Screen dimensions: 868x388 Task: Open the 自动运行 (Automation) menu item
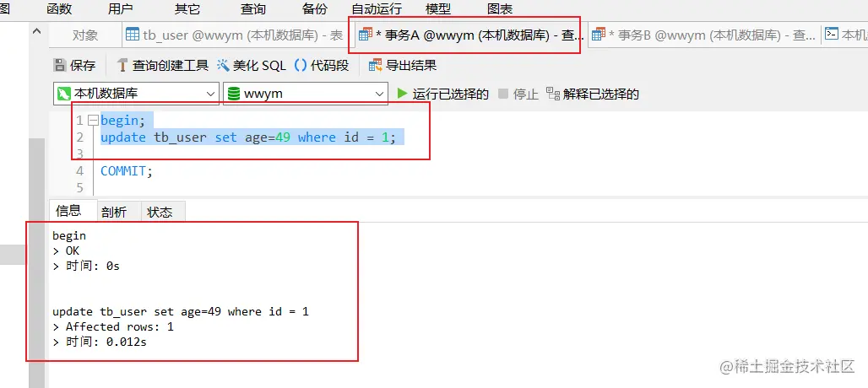377,8
